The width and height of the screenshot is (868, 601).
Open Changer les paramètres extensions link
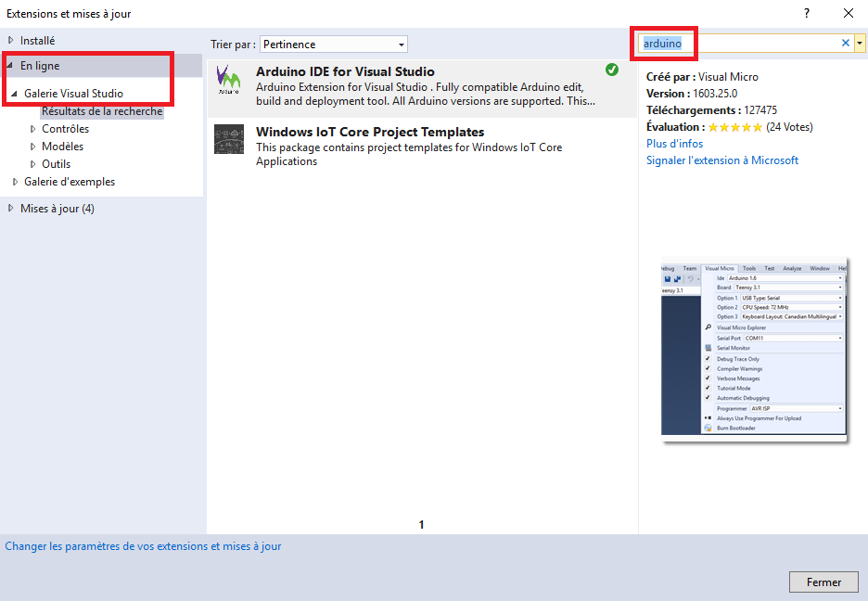click(144, 546)
